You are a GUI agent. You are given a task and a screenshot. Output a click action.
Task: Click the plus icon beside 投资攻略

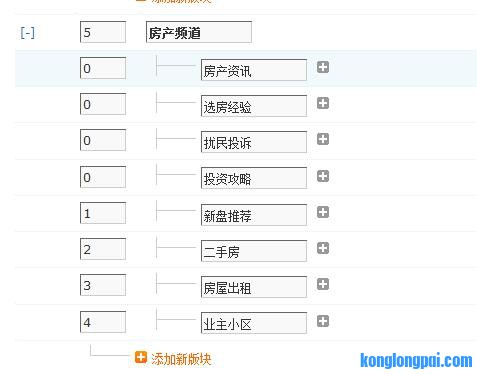pyautogui.click(x=323, y=176)
